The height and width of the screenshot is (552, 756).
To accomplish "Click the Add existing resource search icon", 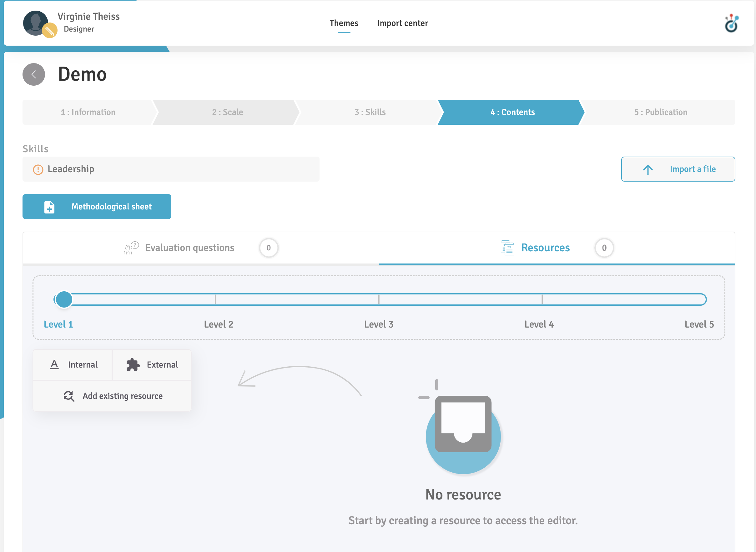I will coord(69,396).
